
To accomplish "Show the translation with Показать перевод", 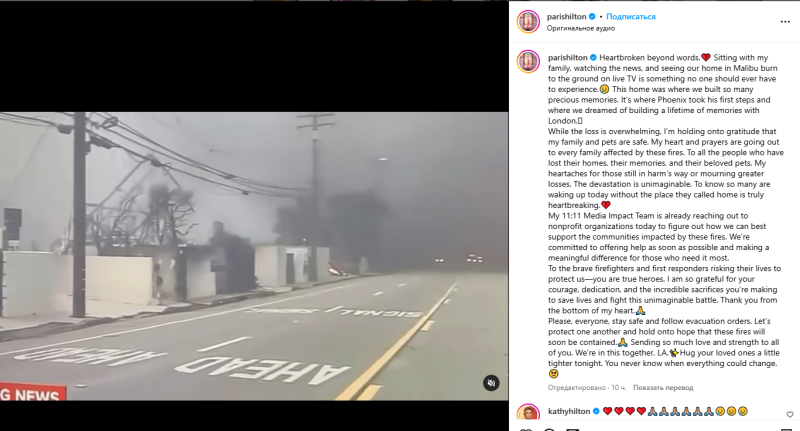I will click(x=663, y=388).
